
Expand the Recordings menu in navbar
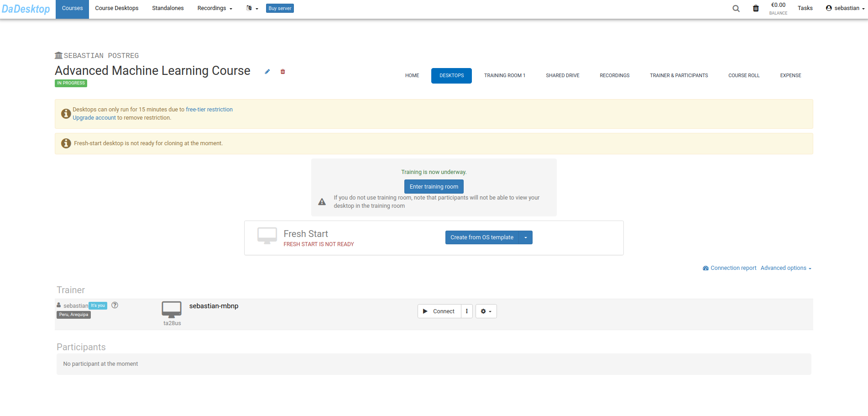pyautogui.click(x=214, y=9)
